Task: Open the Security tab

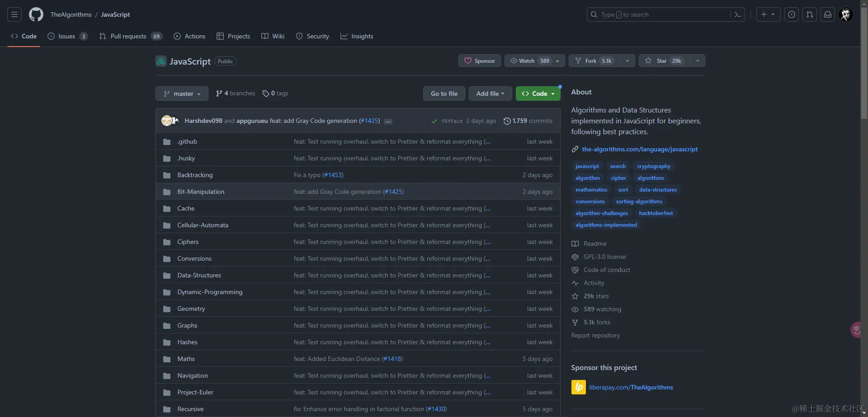Action: point(312,36)
